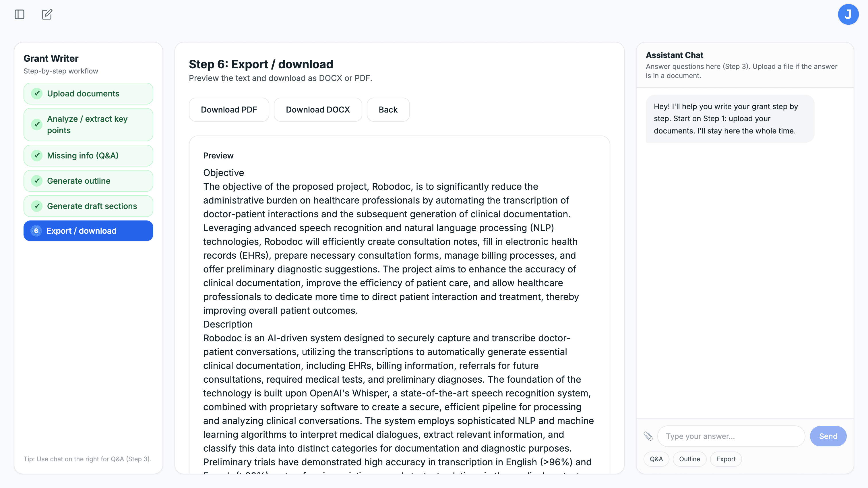The width and height of the screenshot is (868, 488).
Task: Click the Type your answer field
Action: click(731, 436)
